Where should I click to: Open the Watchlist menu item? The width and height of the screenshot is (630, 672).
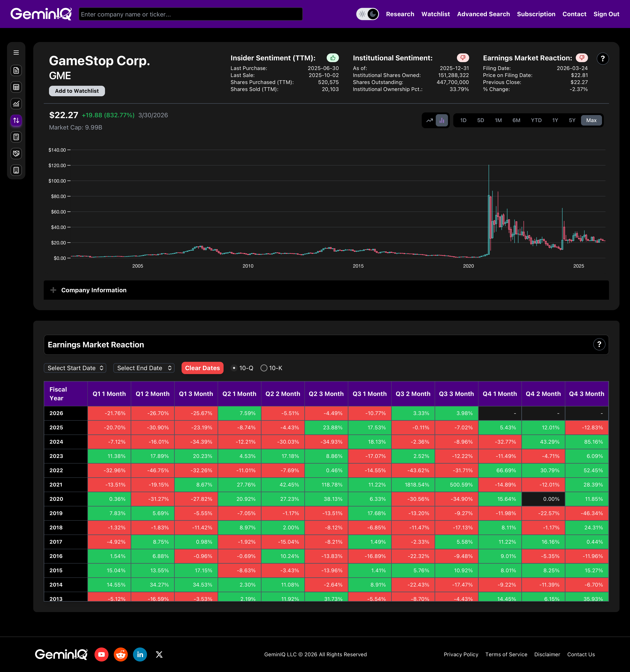pyautogui.click(x=436, y=14)
